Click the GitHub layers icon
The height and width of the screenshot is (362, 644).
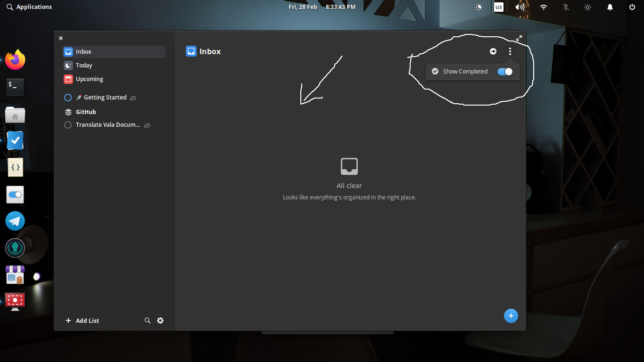pos(68,112)
